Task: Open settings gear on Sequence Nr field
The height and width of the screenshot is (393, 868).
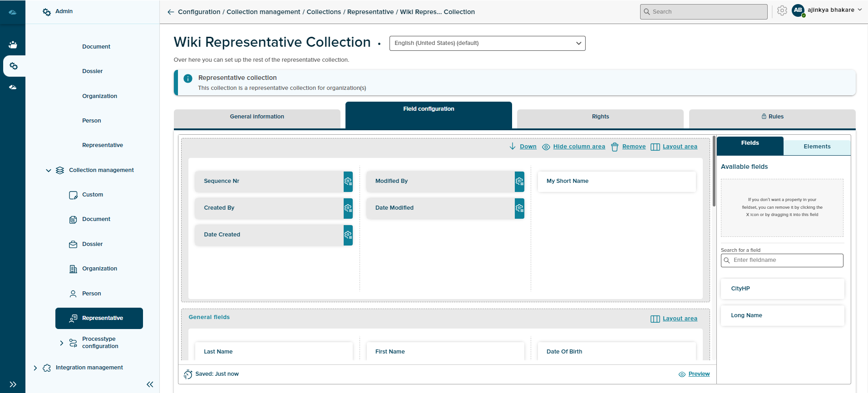Action: point(348,181)
